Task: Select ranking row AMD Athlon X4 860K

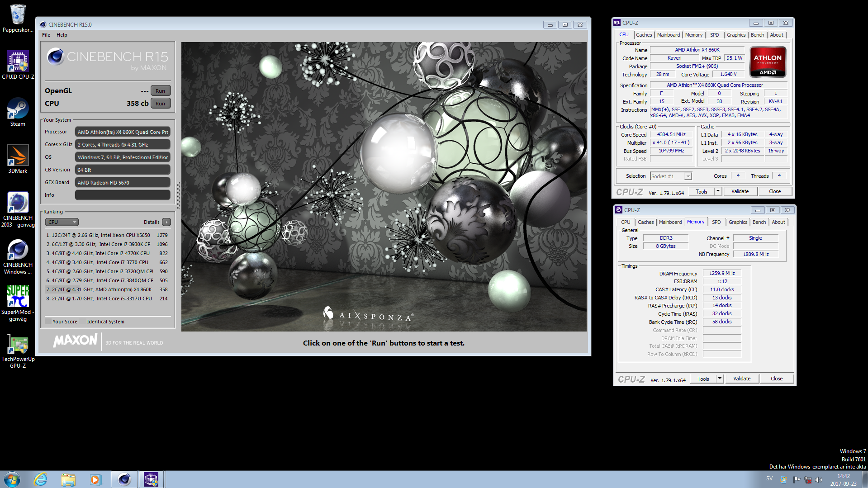Action: (x=107, y=289)
